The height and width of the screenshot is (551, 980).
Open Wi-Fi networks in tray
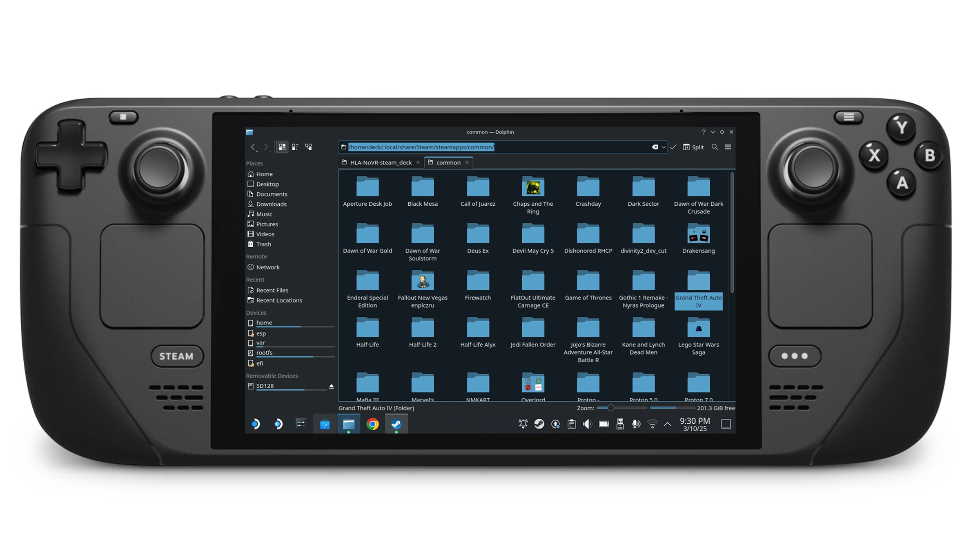653,424
